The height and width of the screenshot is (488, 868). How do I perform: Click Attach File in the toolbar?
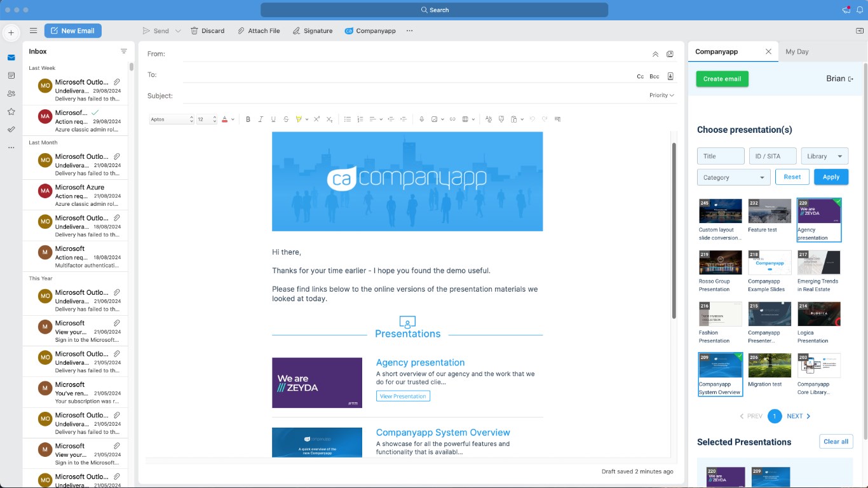[259, 31]
